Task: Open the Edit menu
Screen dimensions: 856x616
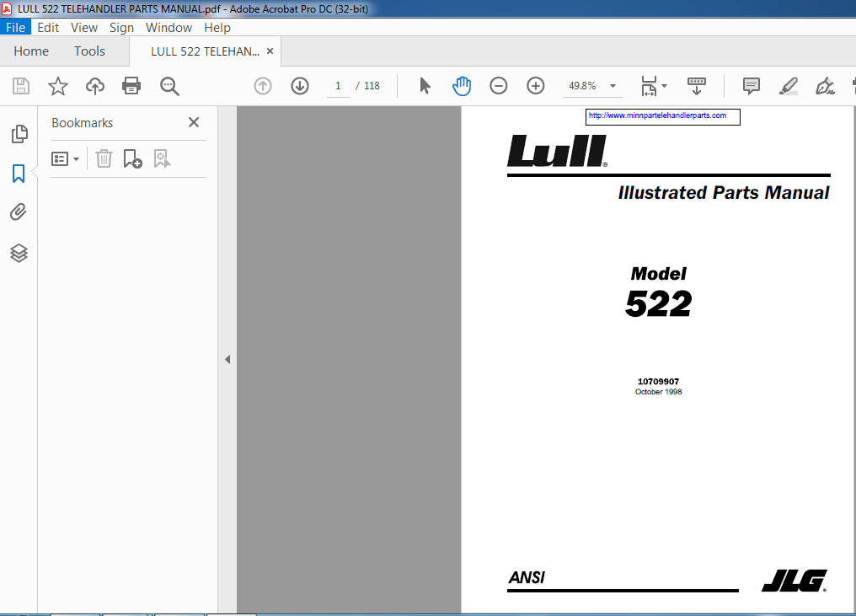Action: (48, 27)
